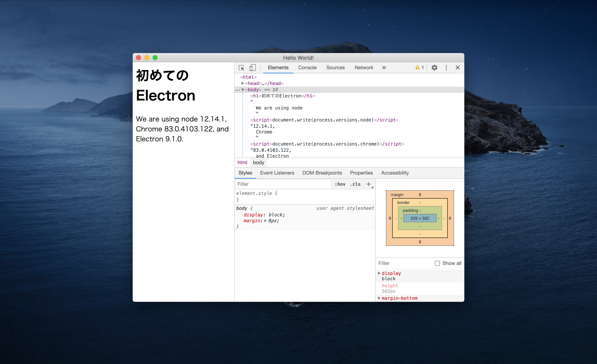
Task: Activate the inspect element picker icon
Action: 241,68
